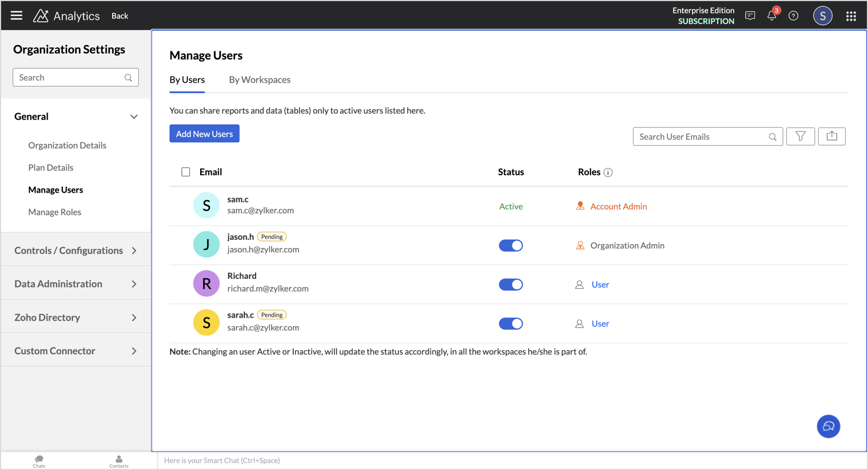Open the floating support chat button
868x470 pixels.
pos(828,427)
